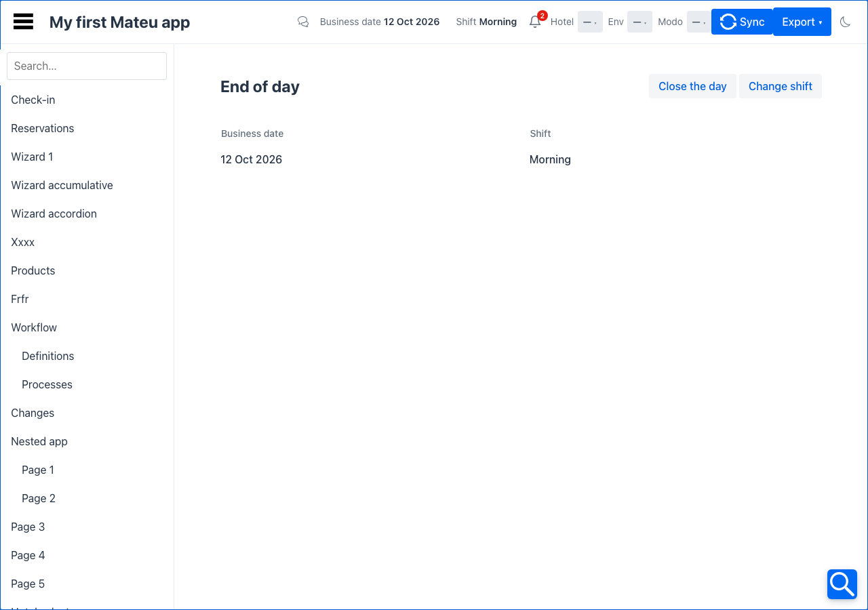Select the Xxxx sidebar entry
This screenshot has height=610, width=868.
pos(22,242)
